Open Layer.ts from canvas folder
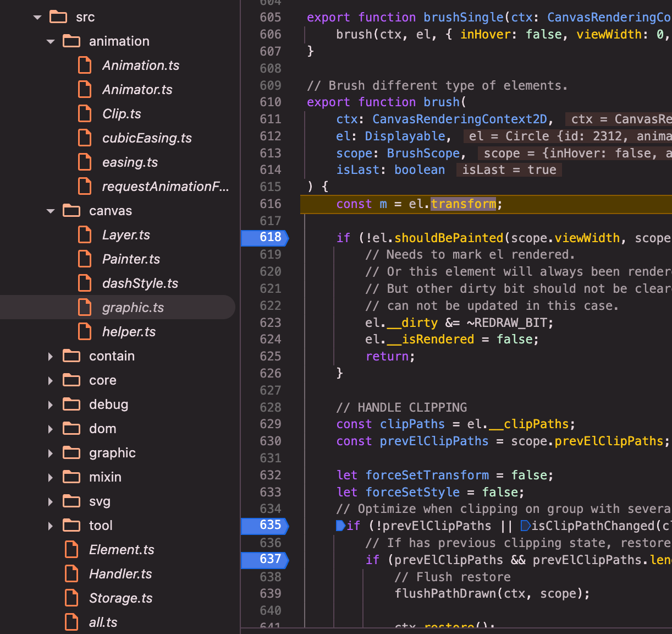The width and height of the screenshot is (672, 634). 126,235
